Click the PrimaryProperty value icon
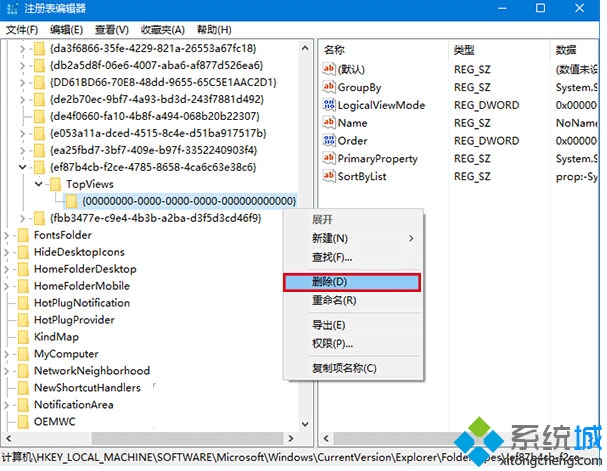The height and width of the screenshot is (471, 607). point(328,159)
